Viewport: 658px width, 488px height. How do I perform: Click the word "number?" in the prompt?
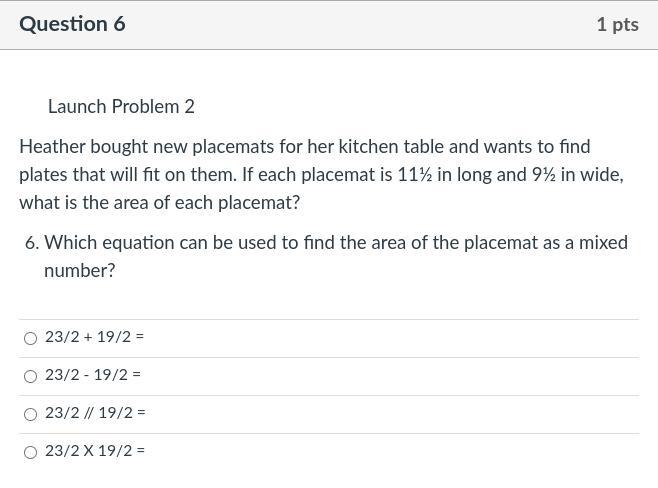pos(79,271)
